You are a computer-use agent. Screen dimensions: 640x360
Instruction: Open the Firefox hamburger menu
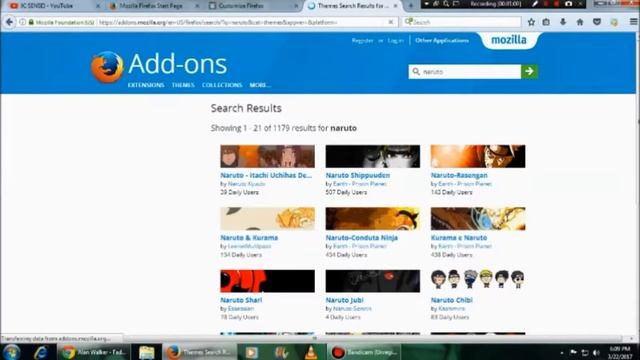click(633, 22)
